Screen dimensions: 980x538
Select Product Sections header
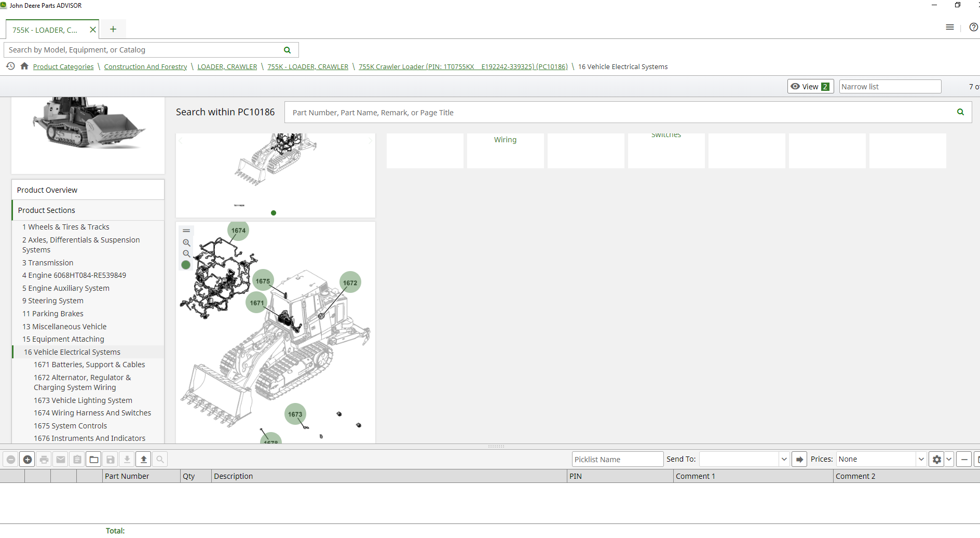click(88, 210)
